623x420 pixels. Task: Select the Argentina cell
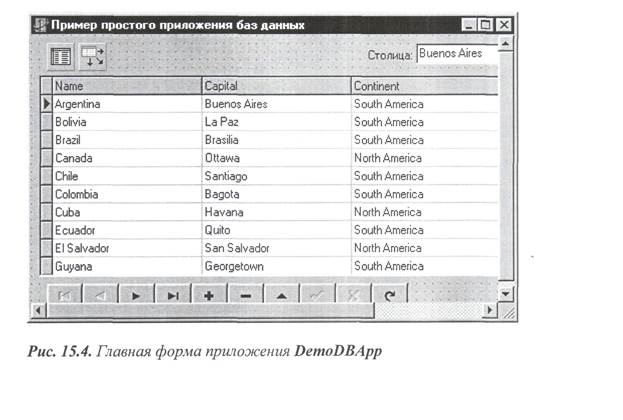click(x=127, y=104)
